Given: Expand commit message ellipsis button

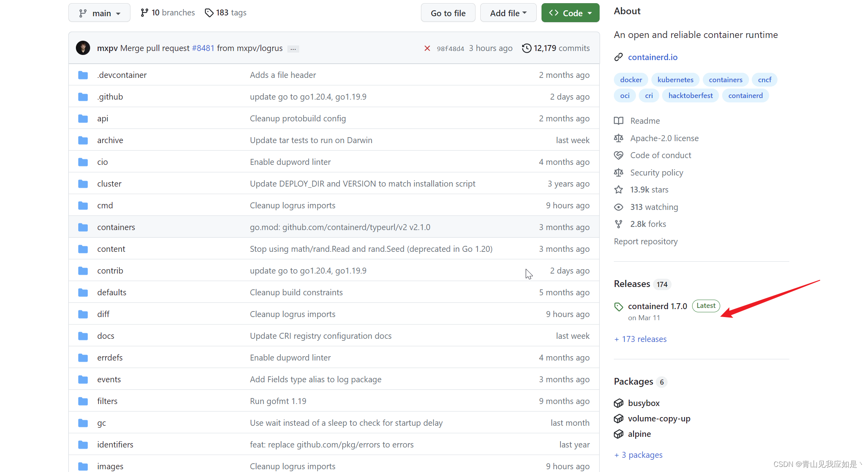Looking at the screenshot, I should point(293,49).
